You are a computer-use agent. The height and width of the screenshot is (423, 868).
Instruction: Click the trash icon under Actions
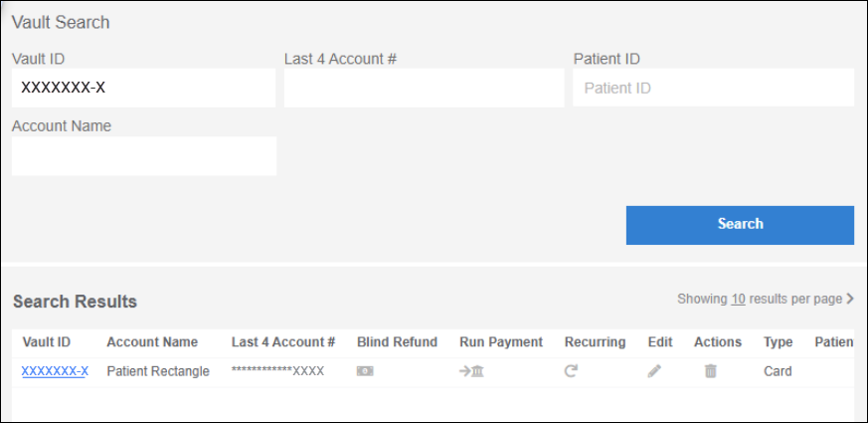710,371
